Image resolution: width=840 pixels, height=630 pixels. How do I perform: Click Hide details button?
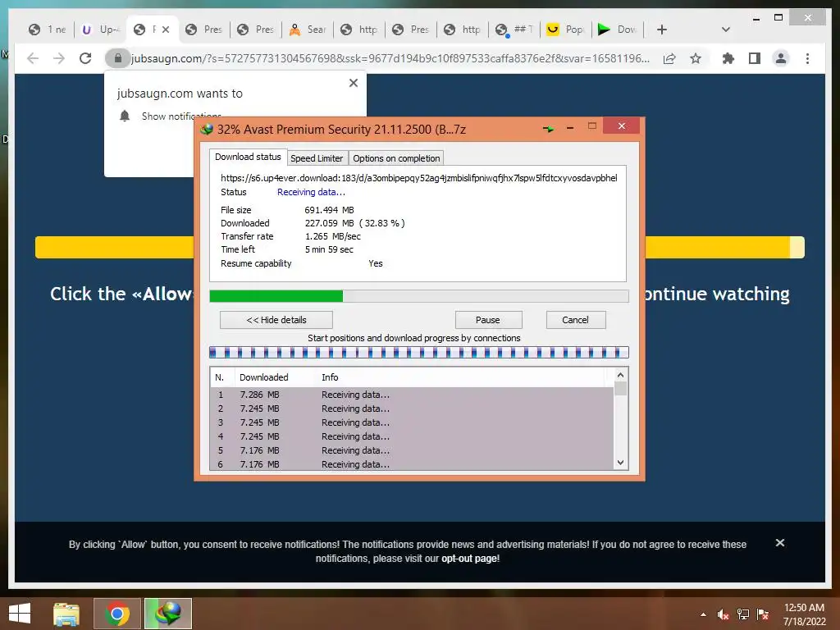coord(276,320)
